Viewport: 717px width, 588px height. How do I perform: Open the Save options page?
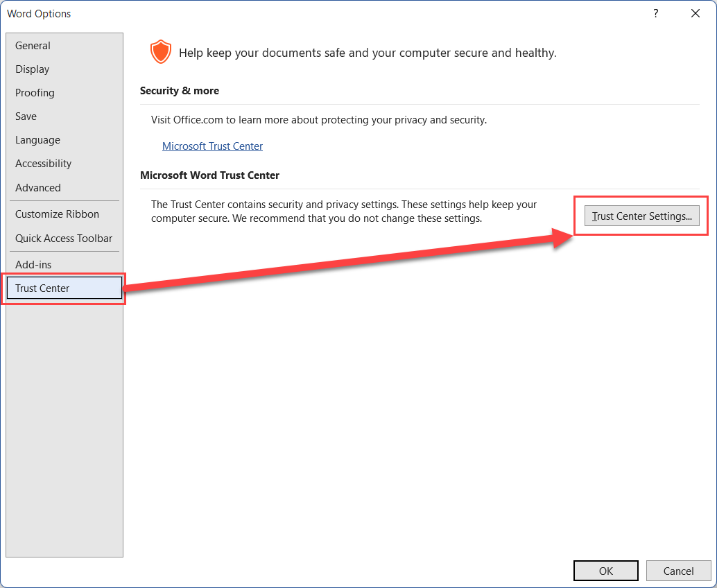(x=64, y=116)
